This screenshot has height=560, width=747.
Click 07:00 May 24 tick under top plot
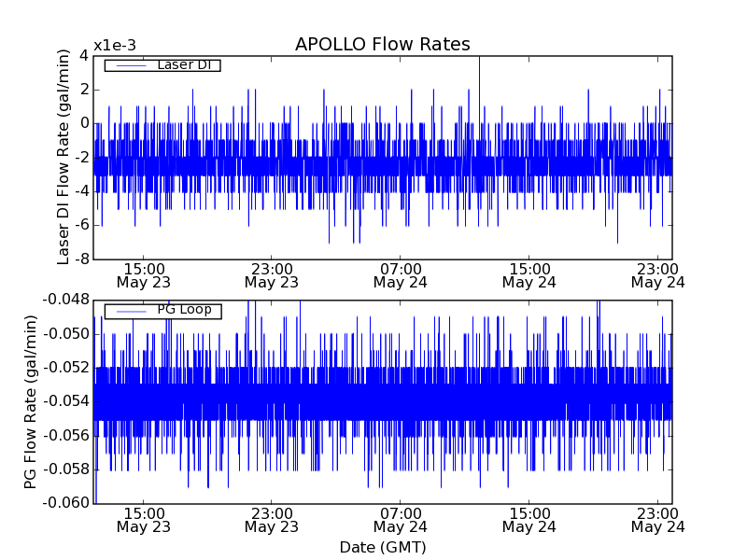pyautogui.click(x=400, y=274)
